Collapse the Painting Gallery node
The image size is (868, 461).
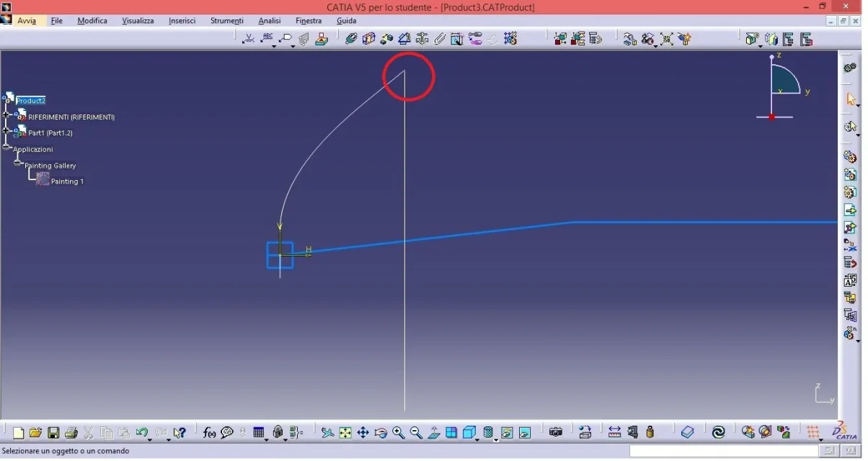pyautogui.click(x=18, y=163)
